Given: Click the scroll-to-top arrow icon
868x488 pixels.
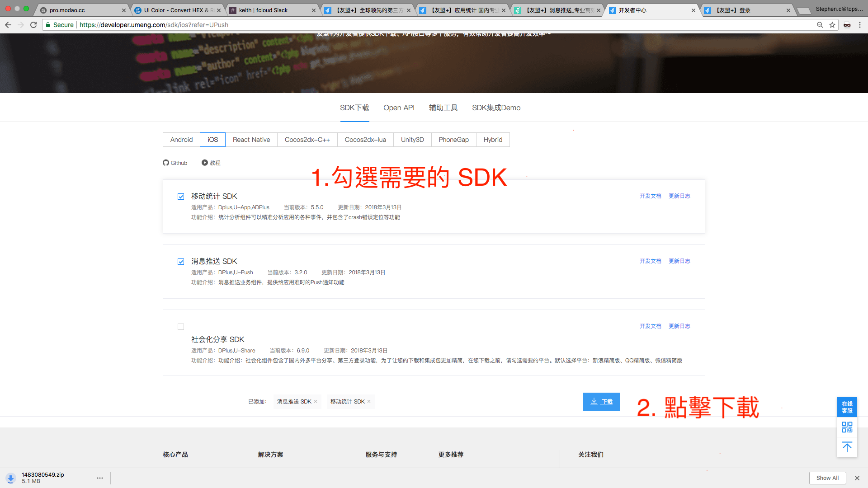Looking at the screenshot, I should click(x=847, y=447).
